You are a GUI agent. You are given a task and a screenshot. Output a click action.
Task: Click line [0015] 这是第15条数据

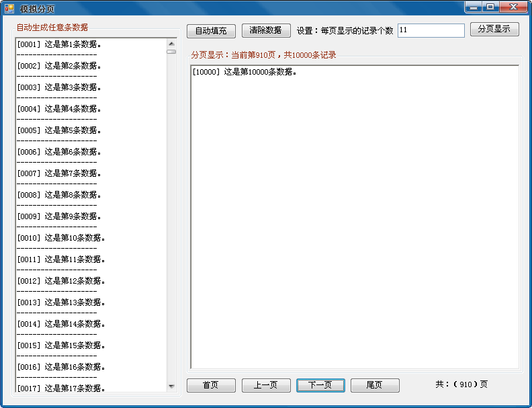pyautogui.click(x=61, y=345)
